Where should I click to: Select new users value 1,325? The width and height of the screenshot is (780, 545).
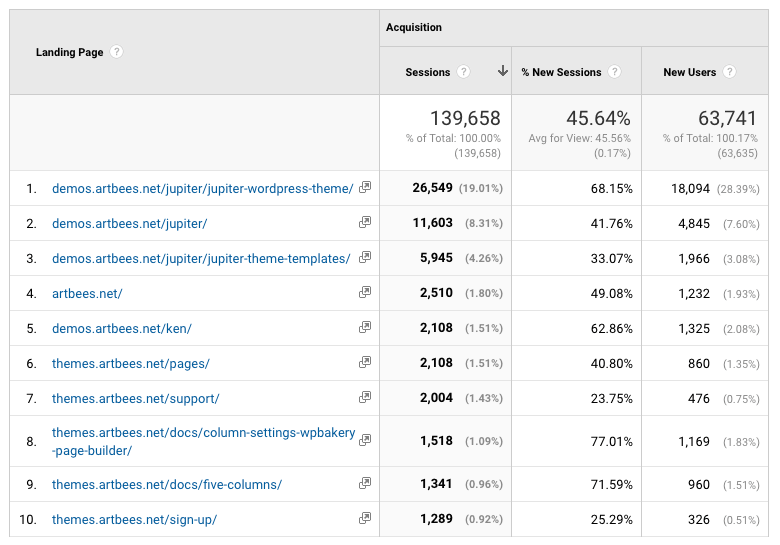click(694, 329)
